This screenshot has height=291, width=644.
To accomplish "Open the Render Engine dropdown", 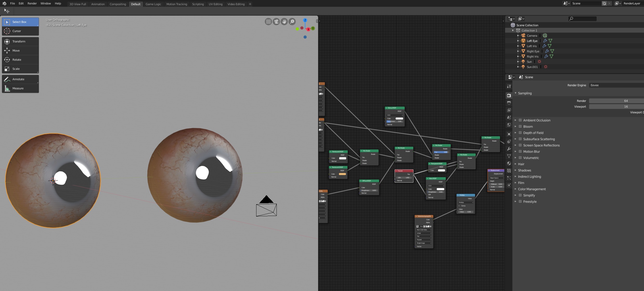I will click(616, 85).
